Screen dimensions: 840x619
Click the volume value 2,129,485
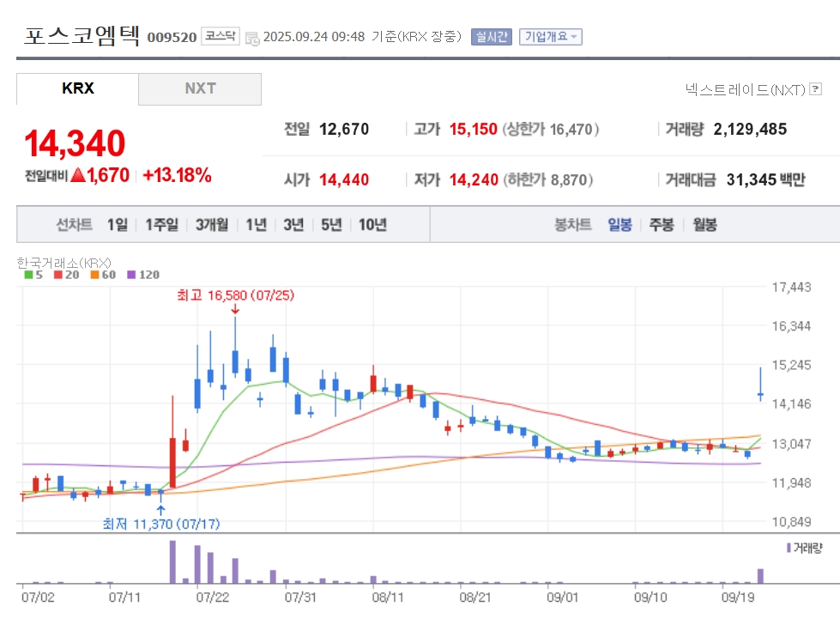[750, 129]
